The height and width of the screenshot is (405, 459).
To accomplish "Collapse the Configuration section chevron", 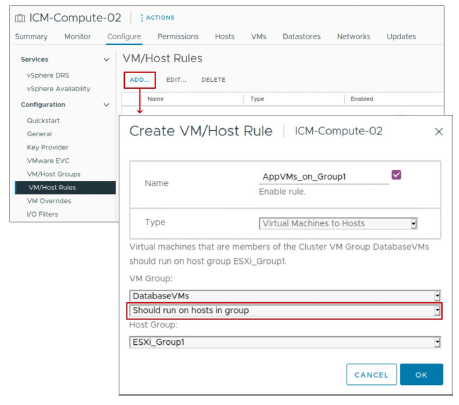I will (x=106, y=105).
